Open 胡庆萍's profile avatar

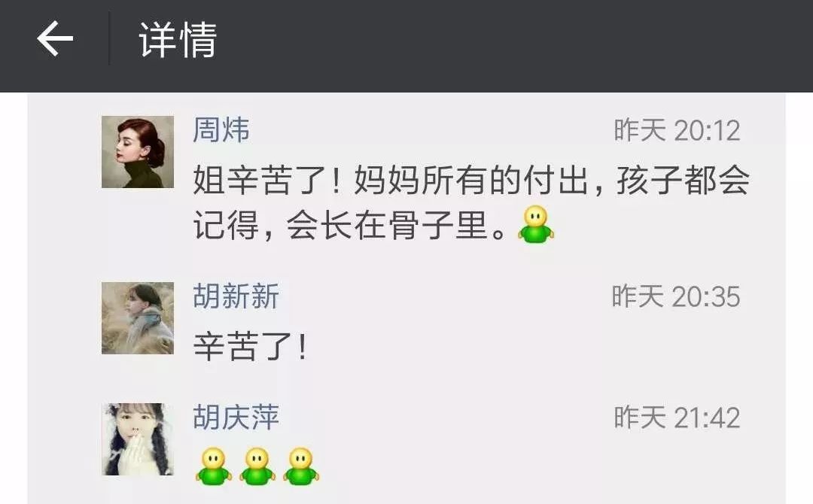click(138, 439)
